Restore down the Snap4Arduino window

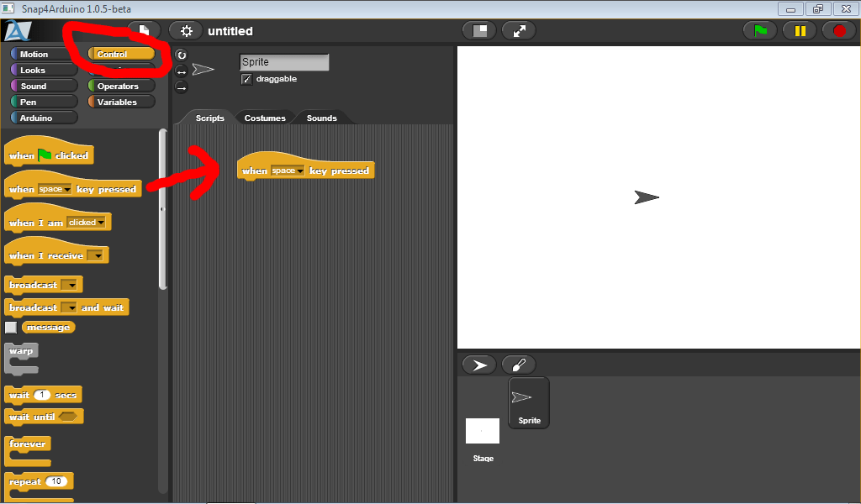click(x=818, y=9)
